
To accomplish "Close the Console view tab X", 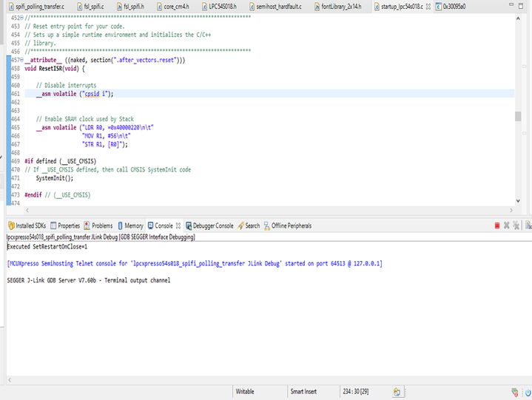I will pyautogui.click(x=178, y=226).
